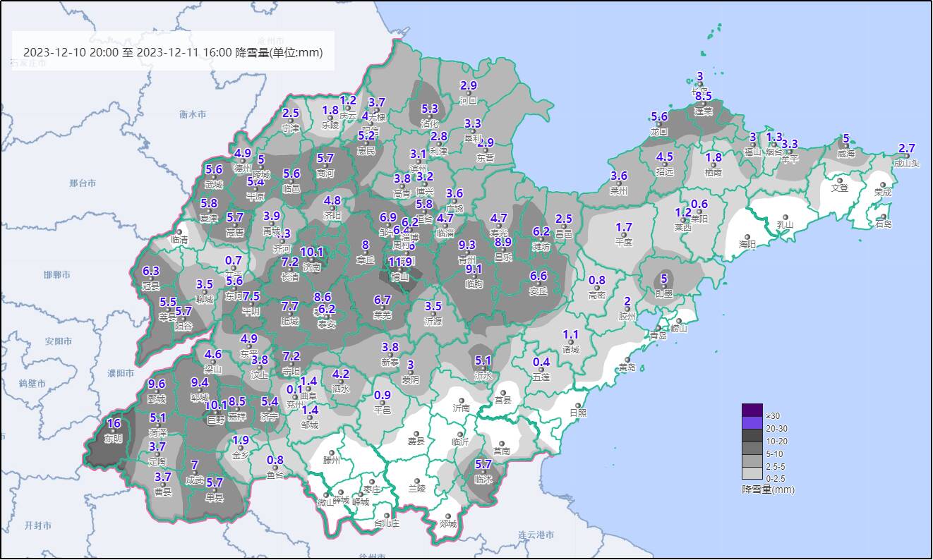Select the 郯城 station marker
This screenshot has width=933, height=560.
448,516
